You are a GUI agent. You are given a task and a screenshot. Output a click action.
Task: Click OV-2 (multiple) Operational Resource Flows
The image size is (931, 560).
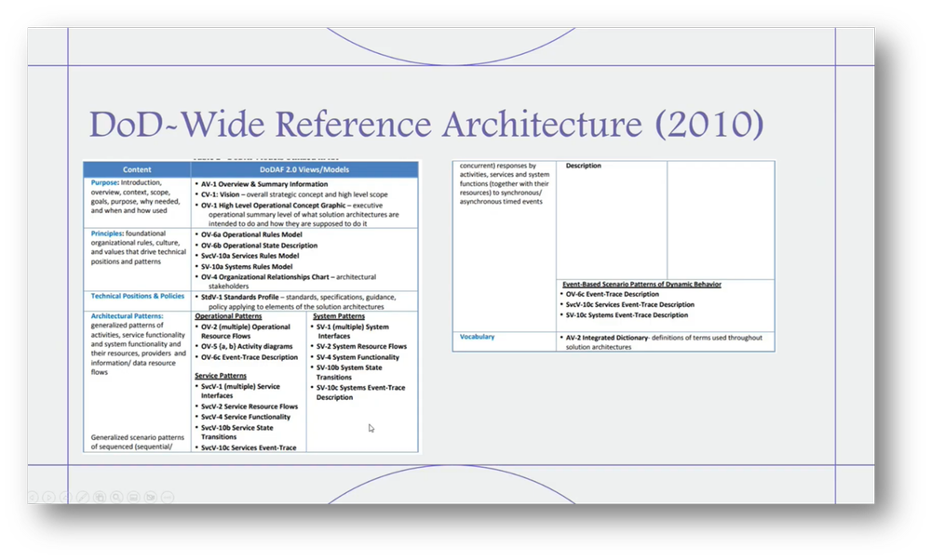tap(245, 331)
